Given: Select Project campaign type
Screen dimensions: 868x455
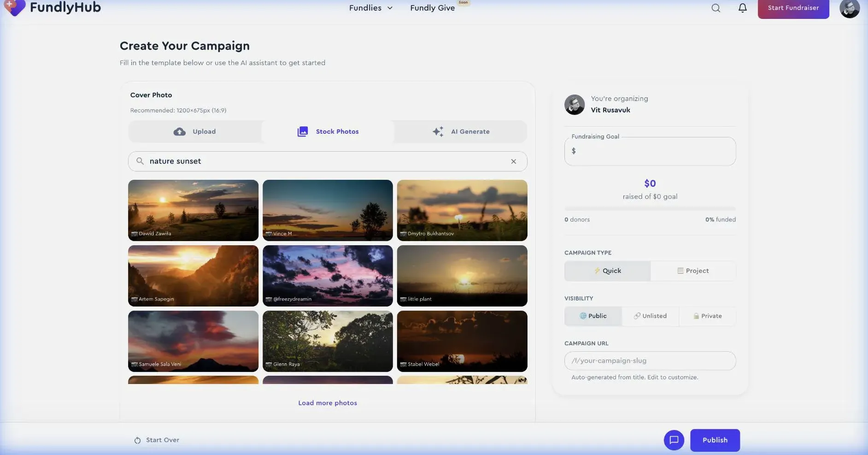Looking at the screenshot, I should (x=693, y=271).
